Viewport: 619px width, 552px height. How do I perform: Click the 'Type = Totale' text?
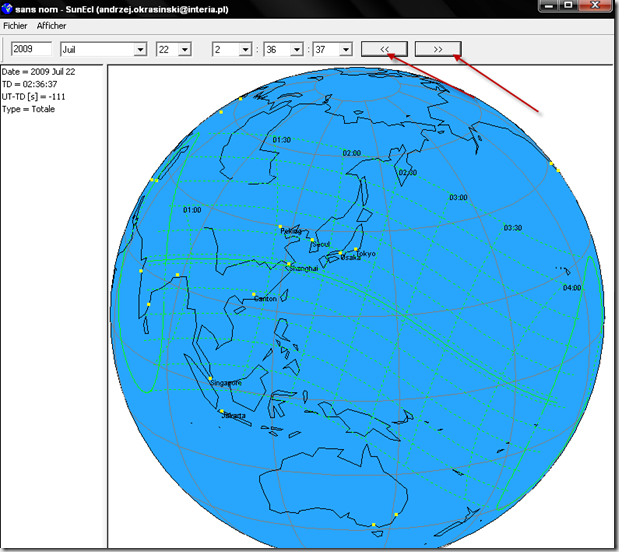pos(28,109)
